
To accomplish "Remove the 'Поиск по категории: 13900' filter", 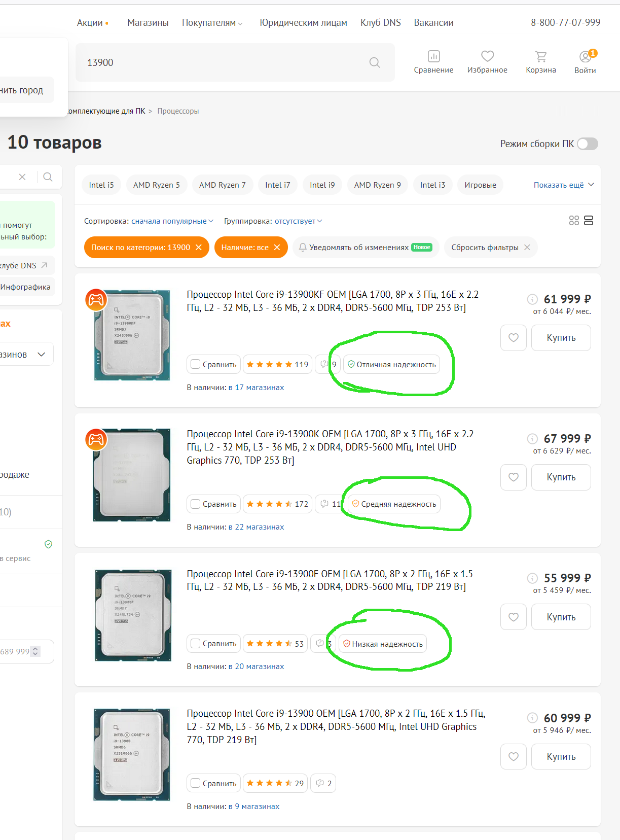I will pos(199,247).
